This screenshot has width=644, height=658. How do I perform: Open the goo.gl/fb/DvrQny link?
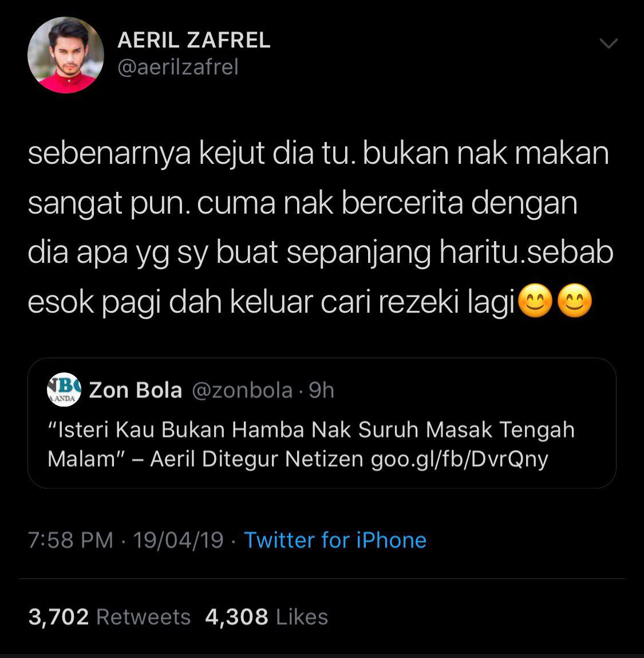click(x=460, y=459)
